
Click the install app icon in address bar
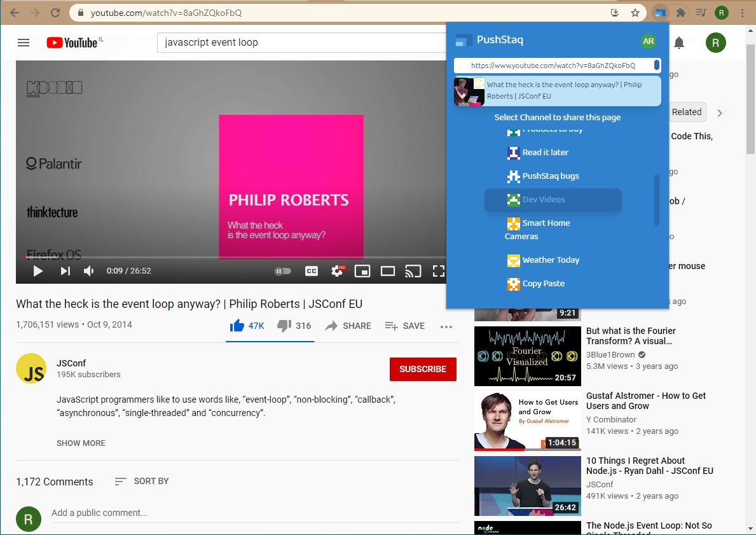coord(615,13)
